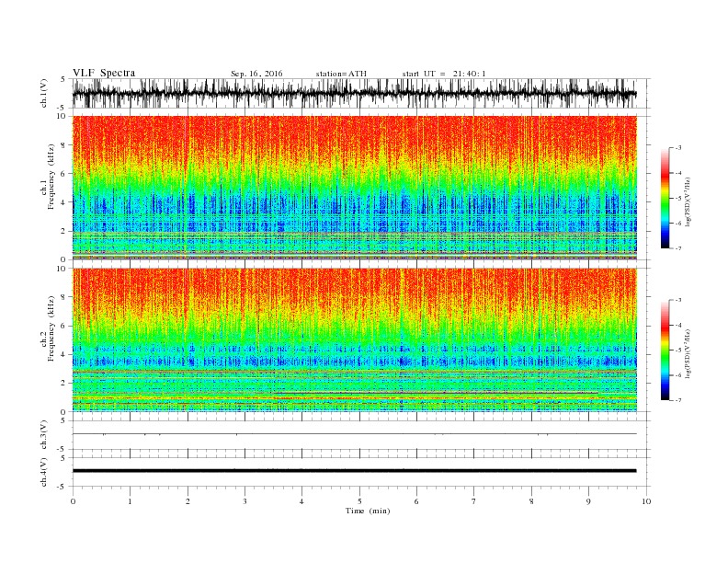Viewport: 728px width, 563px height.
Task: Click the "ch.4(V)" axis label
Action: coord(44,472)
